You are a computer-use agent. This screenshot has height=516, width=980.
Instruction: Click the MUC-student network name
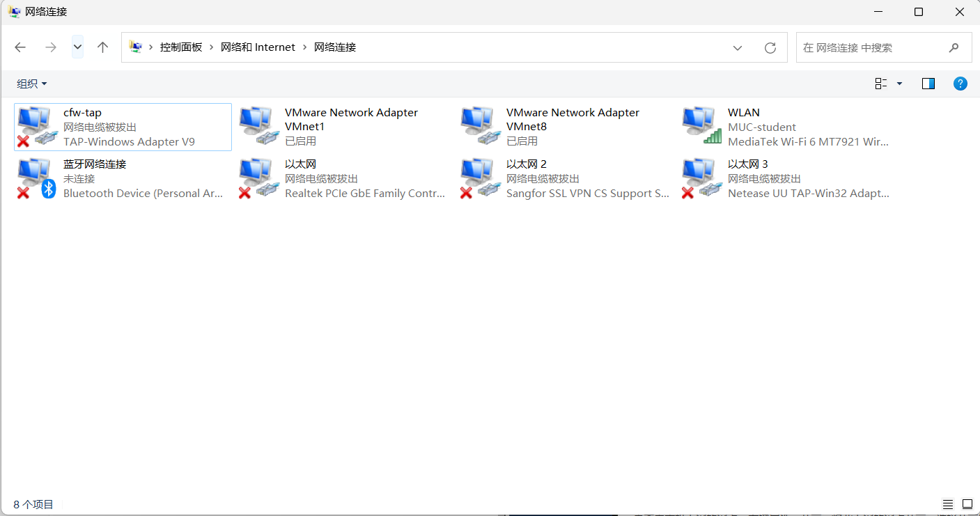click(762, 127)
